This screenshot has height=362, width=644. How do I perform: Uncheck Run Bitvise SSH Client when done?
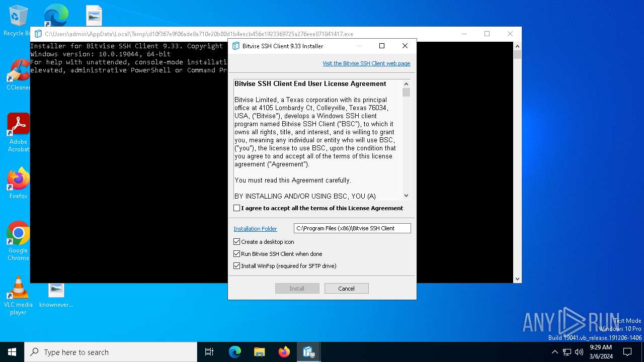point(237,254)
